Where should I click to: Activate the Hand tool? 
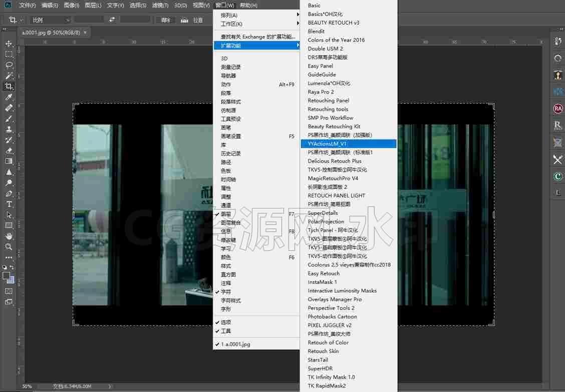pos(9,236)
